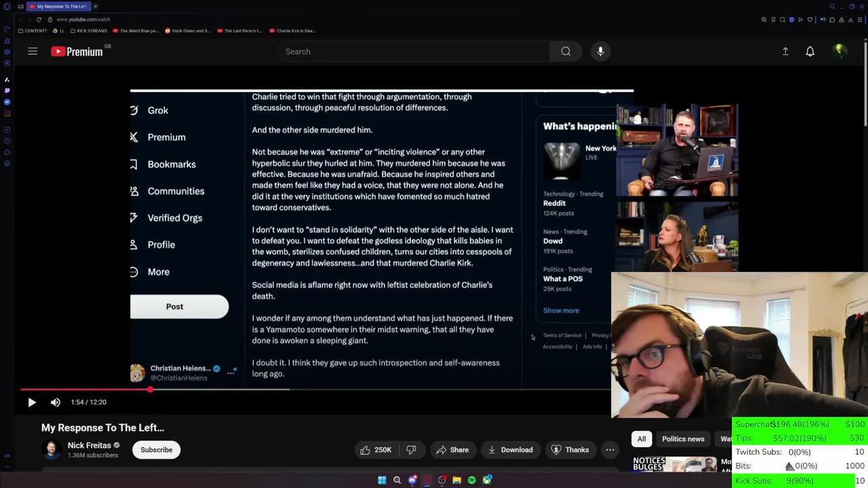Click the YouTube search input field

click(414, 52)
